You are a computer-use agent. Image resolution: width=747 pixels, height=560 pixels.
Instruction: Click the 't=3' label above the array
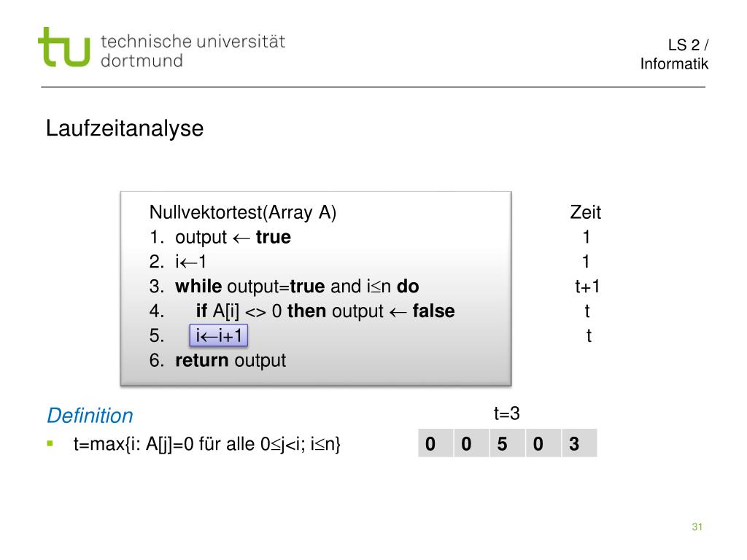tap(506, 413)
